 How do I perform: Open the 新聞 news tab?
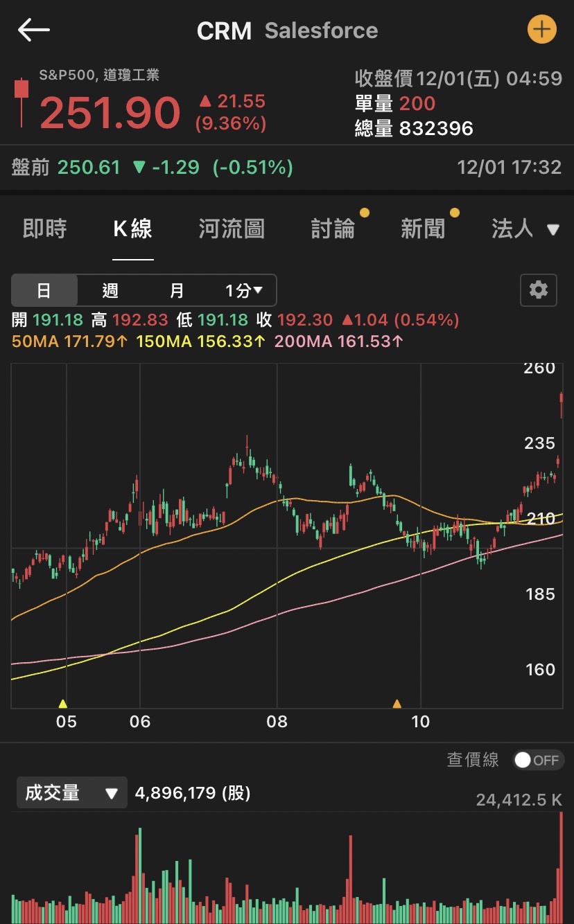point(423,229)
